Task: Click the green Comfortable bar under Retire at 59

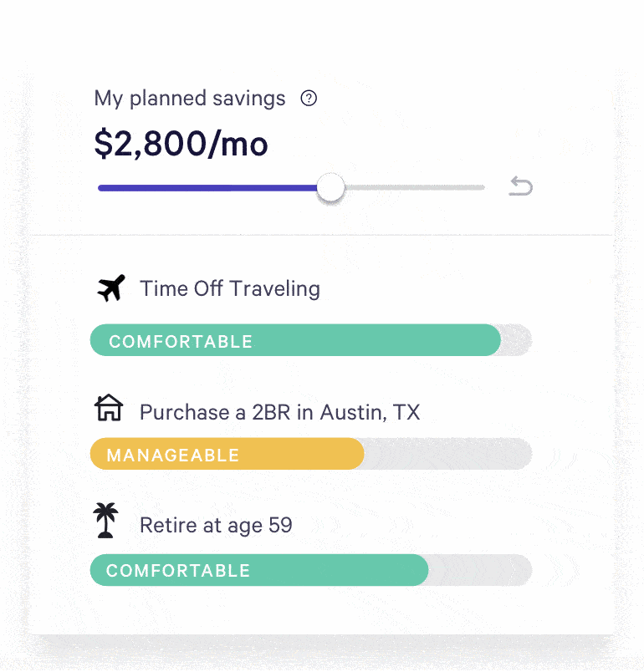Action: pyautogui.click(x=335, y=570)
